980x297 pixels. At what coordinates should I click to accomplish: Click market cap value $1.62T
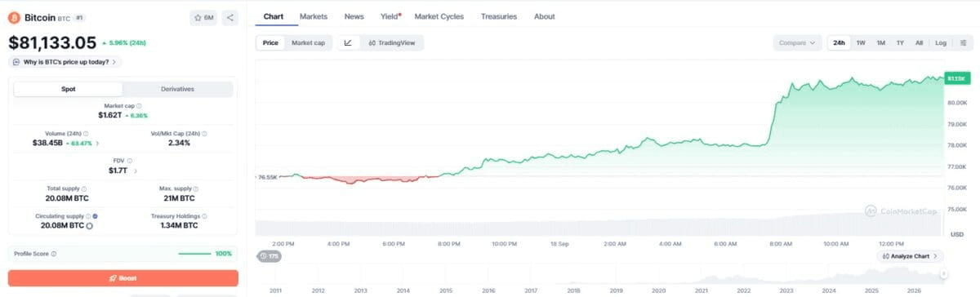click(x=110, y=116)
